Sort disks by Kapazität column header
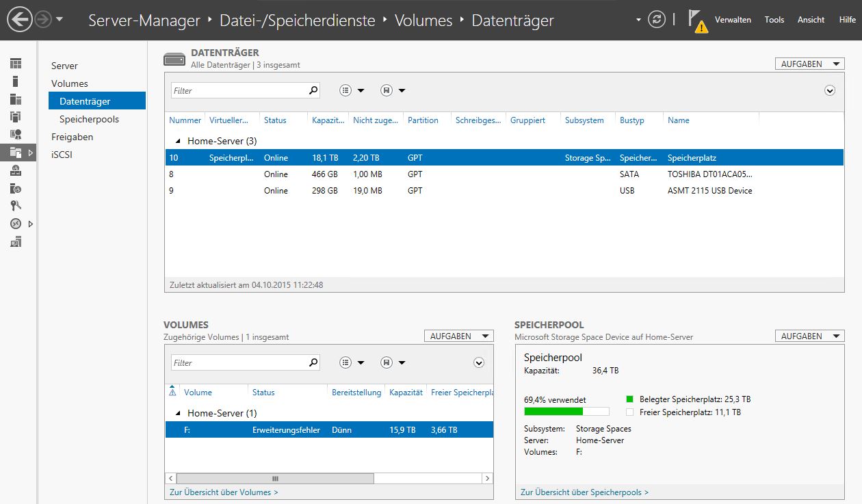 click(328, 120)
